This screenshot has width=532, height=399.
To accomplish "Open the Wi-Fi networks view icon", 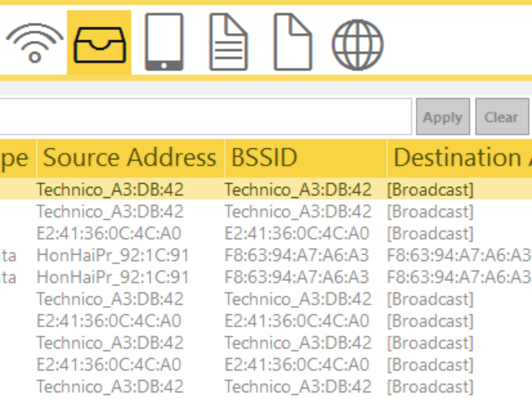I will coord(35,43).
